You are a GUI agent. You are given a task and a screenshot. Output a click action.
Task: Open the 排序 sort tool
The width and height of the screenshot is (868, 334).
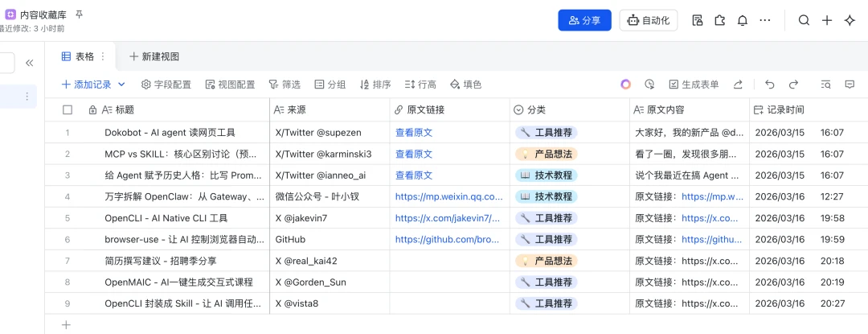[x=375, y=85]
